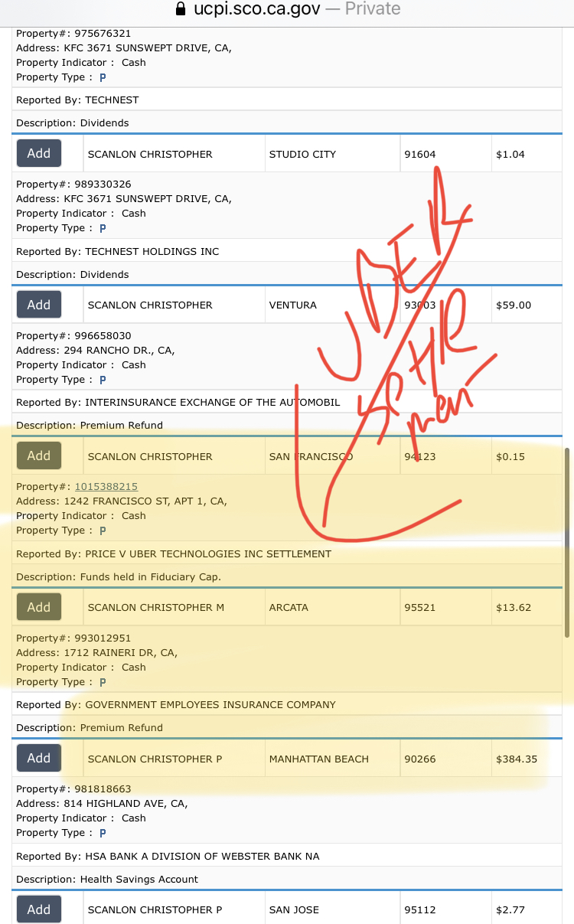Select 'Description: Health Savings Account' line
Screen dimensions: 574x924
point(107,879)
